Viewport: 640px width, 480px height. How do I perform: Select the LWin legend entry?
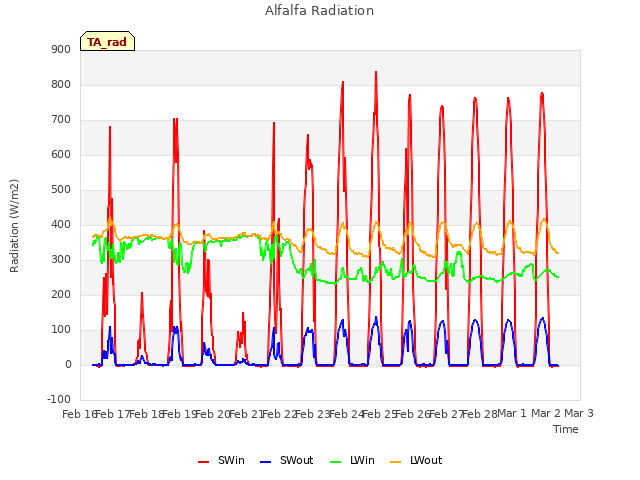point(352,460)
